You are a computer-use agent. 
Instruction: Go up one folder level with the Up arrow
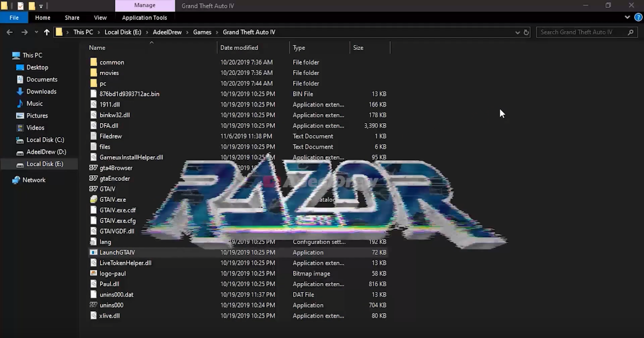[47, 32]
